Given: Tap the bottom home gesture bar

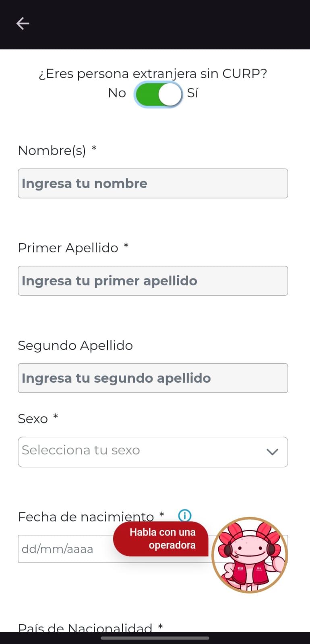Looking at the screenshot, I should [155, 638].
